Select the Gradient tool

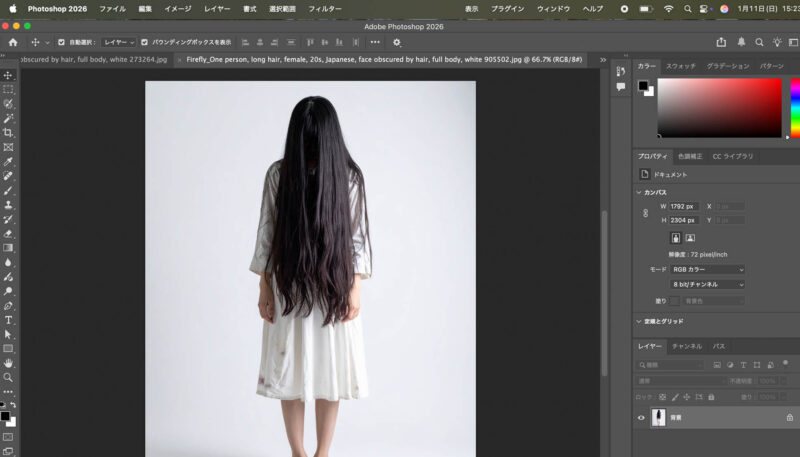pyautogui.click(x=8, y=248)
